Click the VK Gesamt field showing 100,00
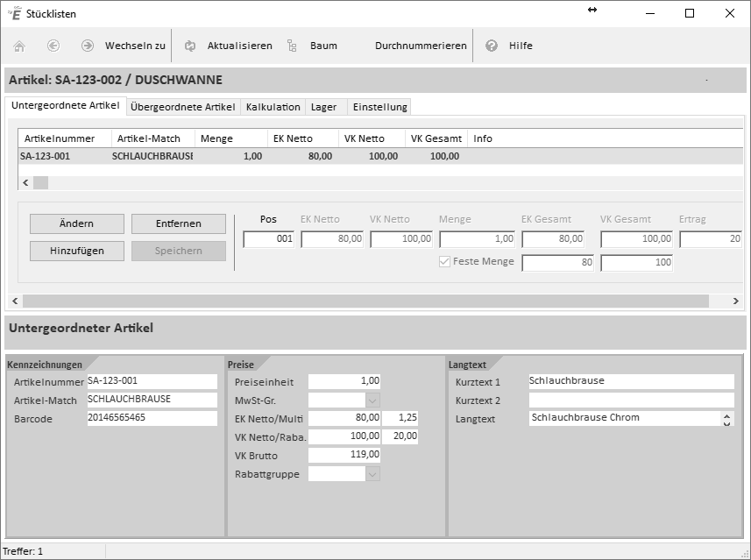The image size is (751, 560). coord(636,238)
